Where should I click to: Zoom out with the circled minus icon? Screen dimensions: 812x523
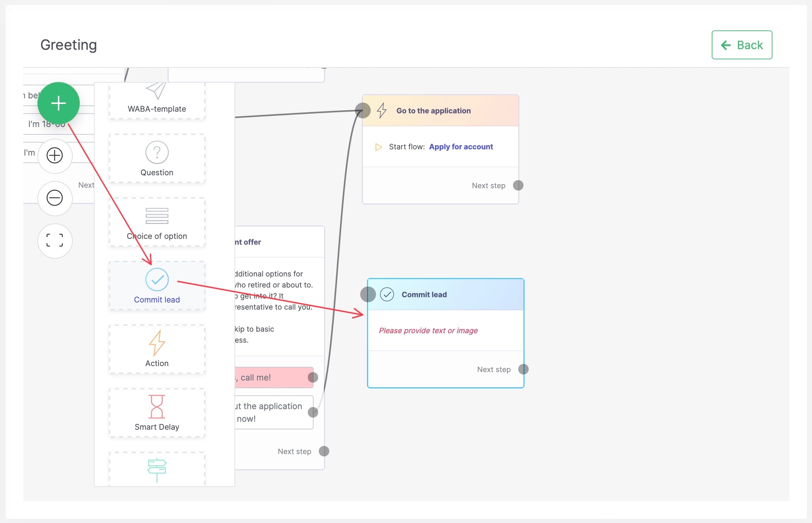pyautogui.click(x=55, y=198)
